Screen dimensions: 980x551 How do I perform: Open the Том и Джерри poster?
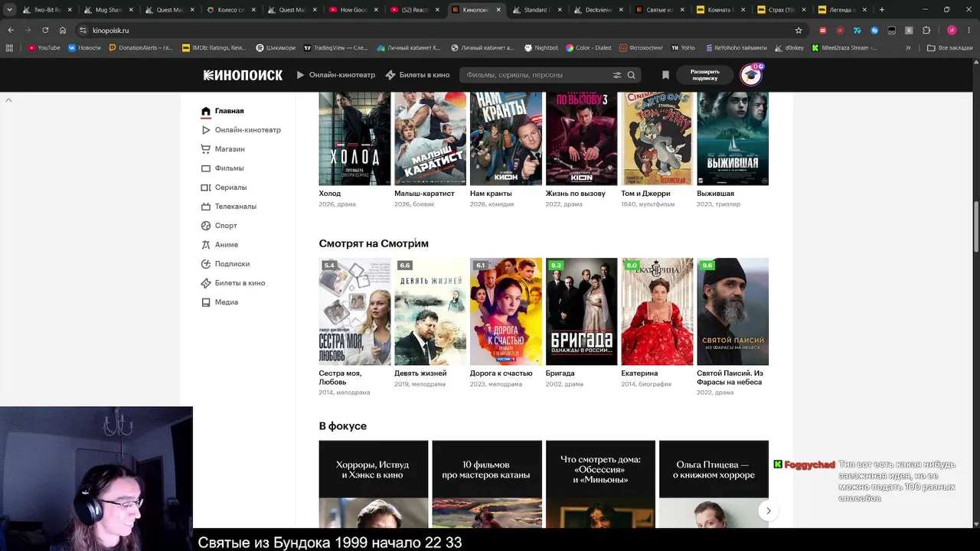[657, 139]
